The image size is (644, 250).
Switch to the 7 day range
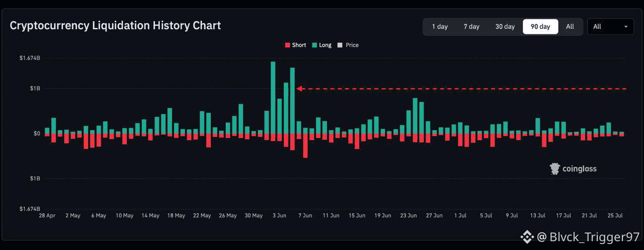coord(471,27)
